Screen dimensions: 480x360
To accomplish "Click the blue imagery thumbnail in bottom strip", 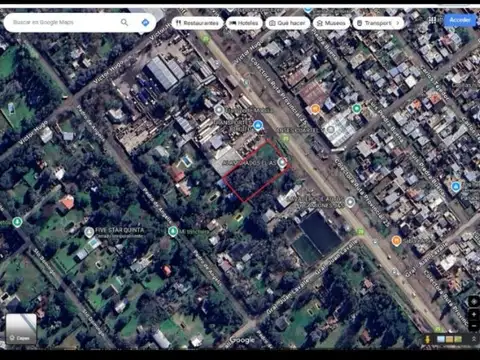I will tap(441, 339).
